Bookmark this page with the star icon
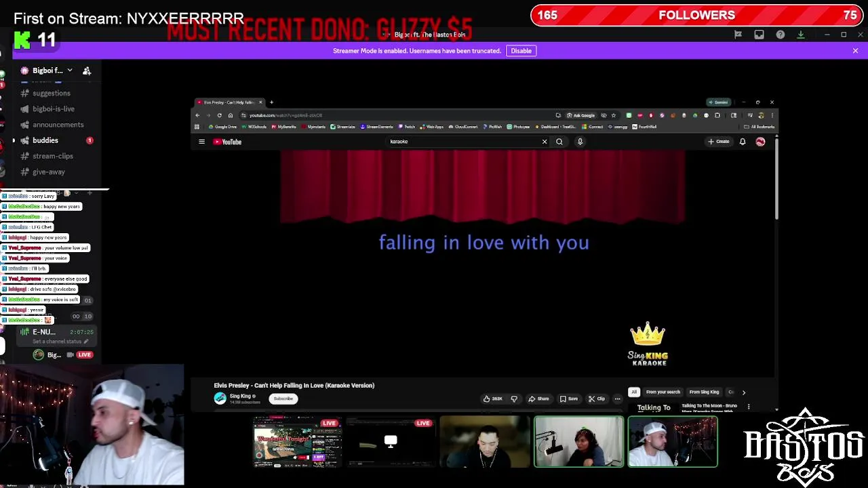 613,115
